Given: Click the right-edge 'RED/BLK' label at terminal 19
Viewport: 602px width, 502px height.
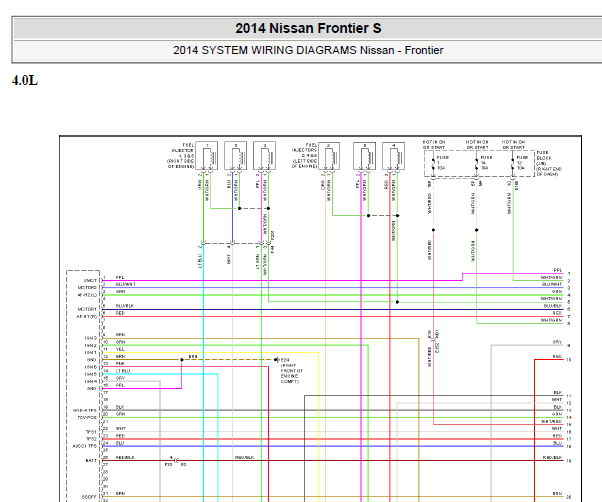Looking at the screenshot, I should 553,457.
